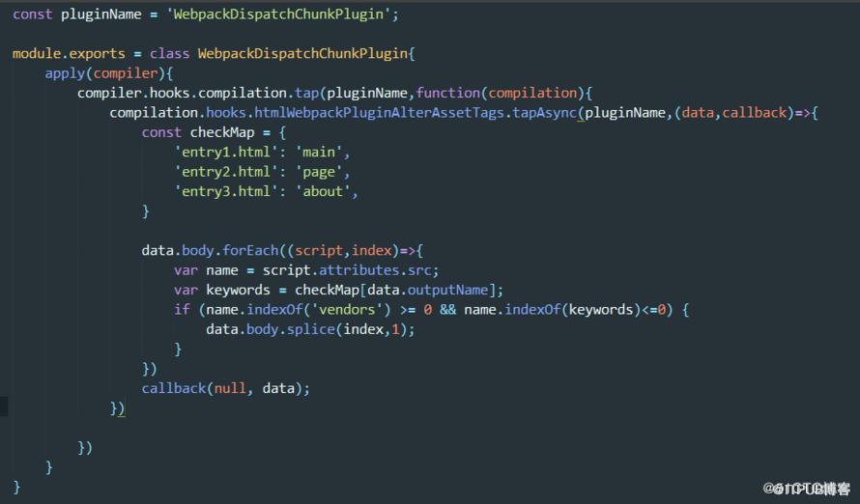Click htmlWebpackPluginAlterAssetTags hook name
The image size is (860, 504).
tap(379, 113)
